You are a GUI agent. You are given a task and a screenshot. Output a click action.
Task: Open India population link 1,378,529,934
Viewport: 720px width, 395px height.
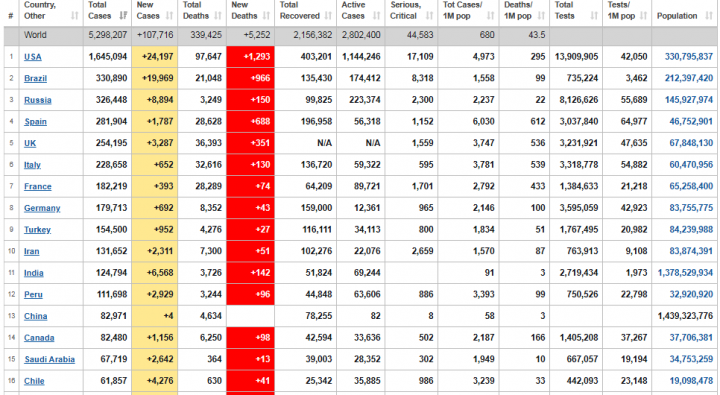(x=685, y=273)
